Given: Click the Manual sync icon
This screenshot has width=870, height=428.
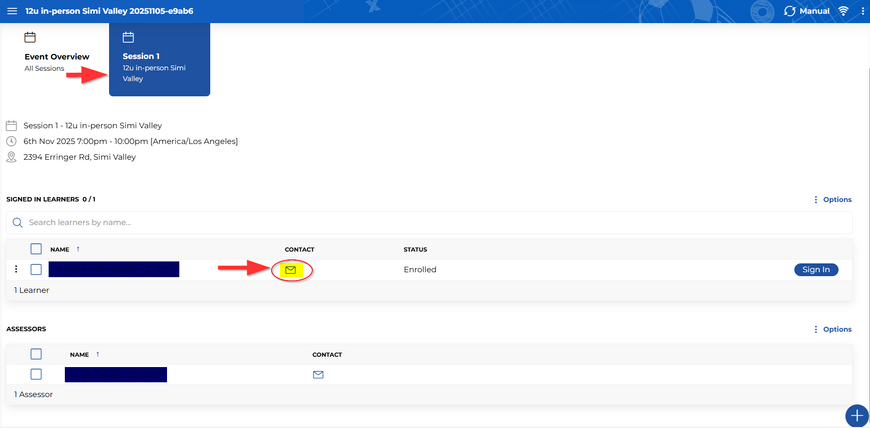Looking at the screenshot, I should (791, 11).
